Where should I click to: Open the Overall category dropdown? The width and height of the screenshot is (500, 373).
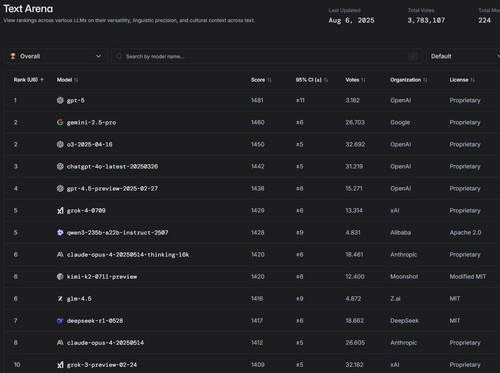pos(56,56)
